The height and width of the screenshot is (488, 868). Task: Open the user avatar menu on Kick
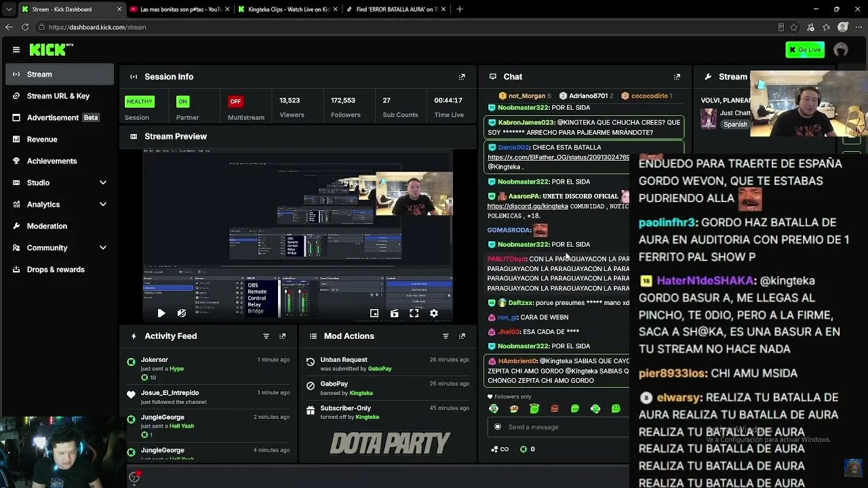[841, 49]
